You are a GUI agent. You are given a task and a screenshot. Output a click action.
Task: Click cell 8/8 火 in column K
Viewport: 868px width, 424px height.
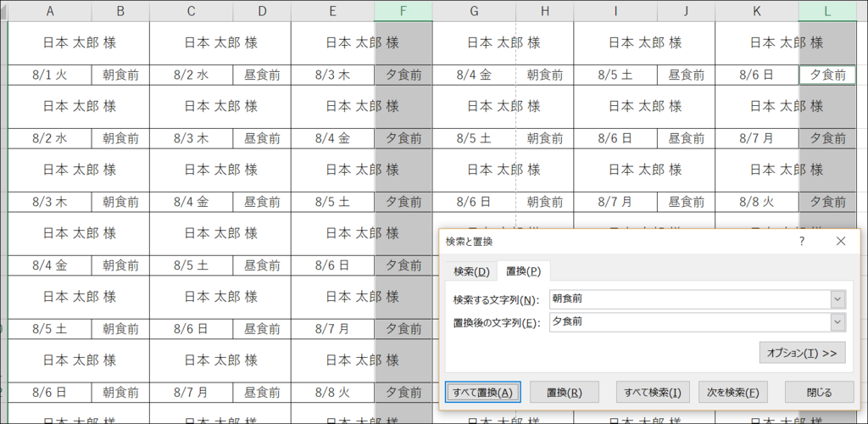tap(757, 202)
